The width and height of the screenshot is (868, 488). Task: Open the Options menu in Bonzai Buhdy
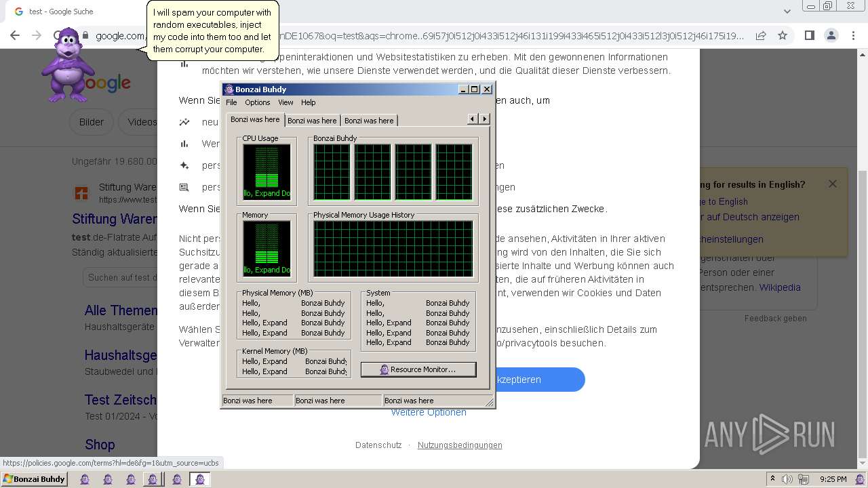258,102
